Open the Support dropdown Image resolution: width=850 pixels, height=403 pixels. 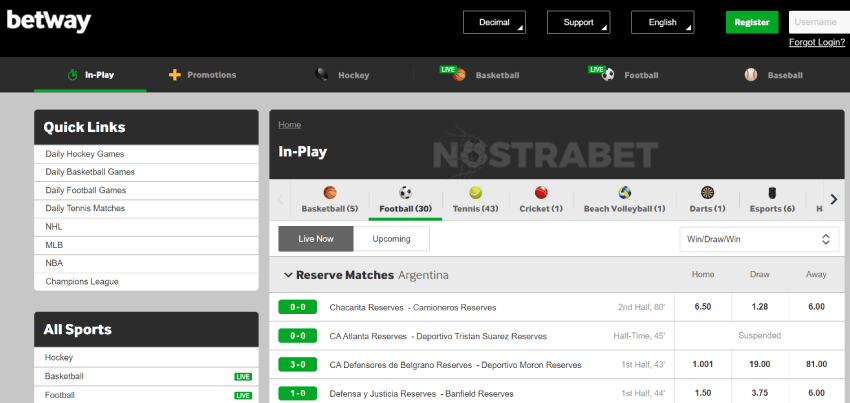578,22
